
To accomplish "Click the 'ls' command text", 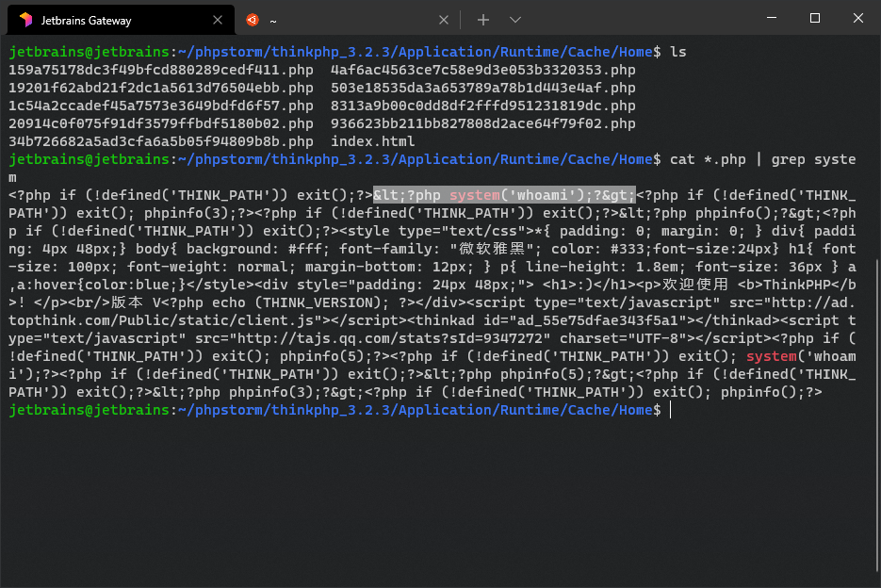I will pyautogui.click(x=678, y=52).
